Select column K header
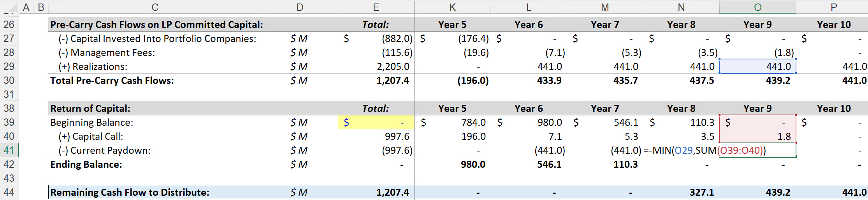Screen dimensions: 868x200 [x=452, y=7]
